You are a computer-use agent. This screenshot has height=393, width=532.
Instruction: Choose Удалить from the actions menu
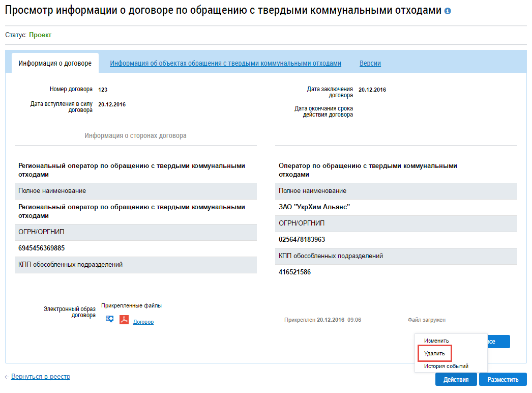point(434,353)
